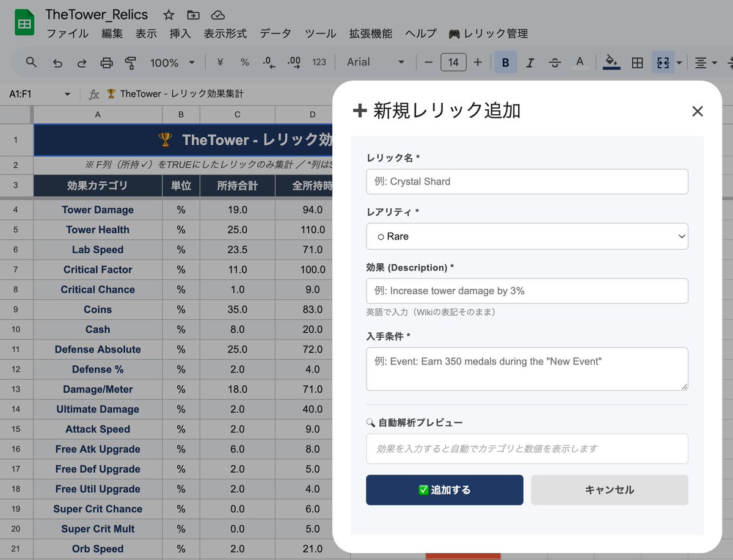Toggle merge cells button
The height and width of the screenshot is (560, 733).
pos(663,62)
